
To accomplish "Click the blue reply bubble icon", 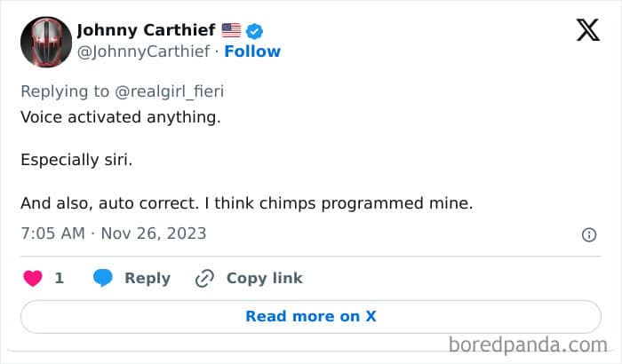I will (x=103, y=278).
